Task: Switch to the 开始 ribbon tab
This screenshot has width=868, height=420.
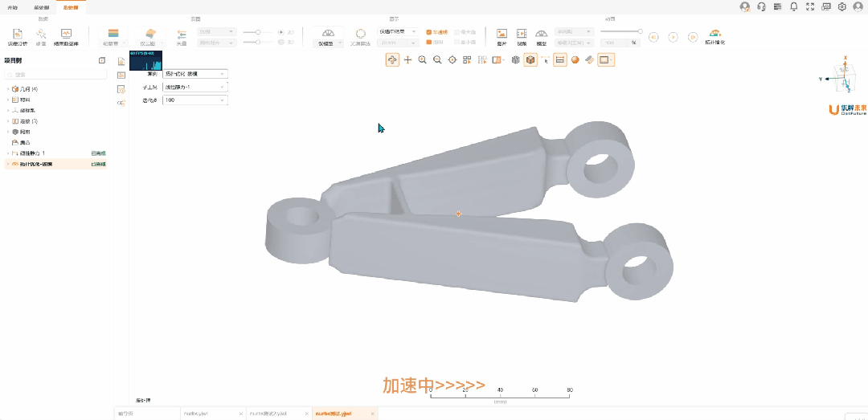Action: coord(12,6)
